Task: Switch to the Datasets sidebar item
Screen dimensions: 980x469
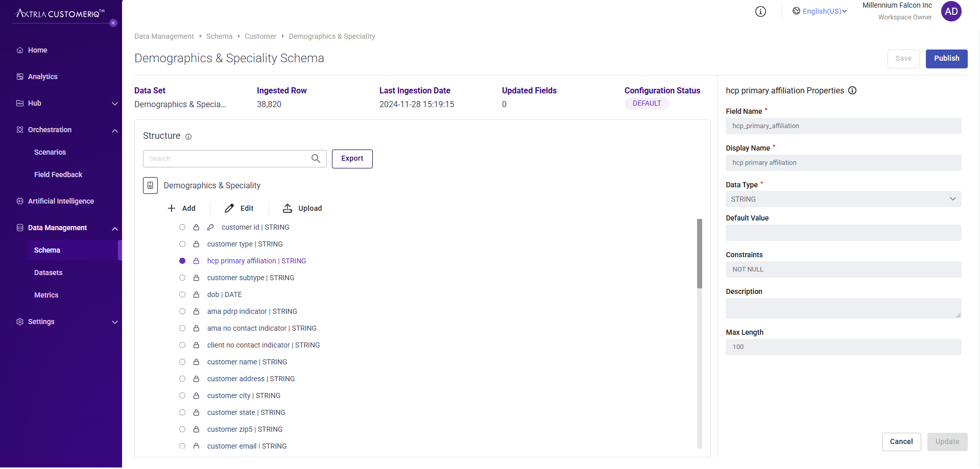Action: tap(48, 273)
